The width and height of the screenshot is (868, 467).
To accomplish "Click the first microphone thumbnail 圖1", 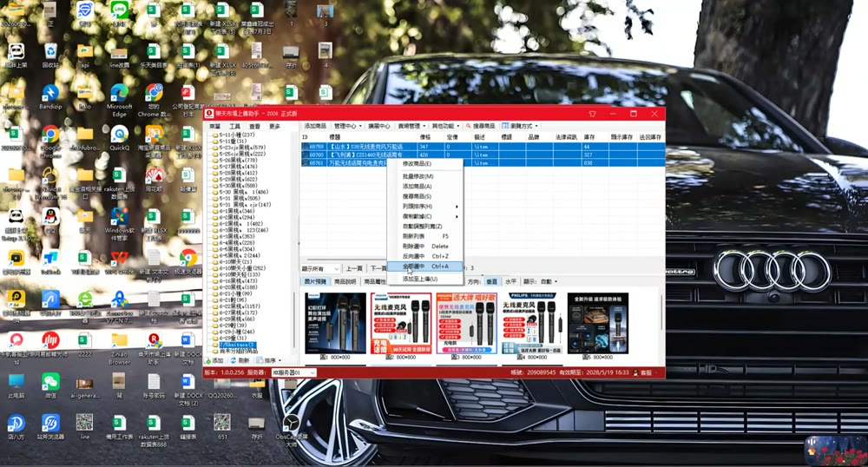I will tap(335, 323).
